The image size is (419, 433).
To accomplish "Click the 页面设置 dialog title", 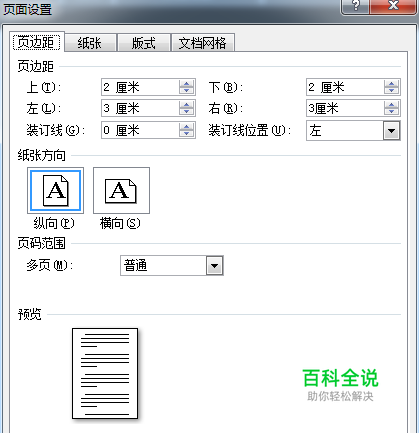I will tap(28, 9).
